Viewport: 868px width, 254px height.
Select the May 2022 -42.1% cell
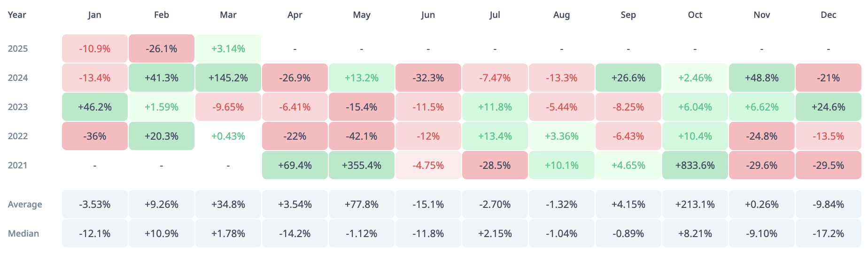(362, 136)
